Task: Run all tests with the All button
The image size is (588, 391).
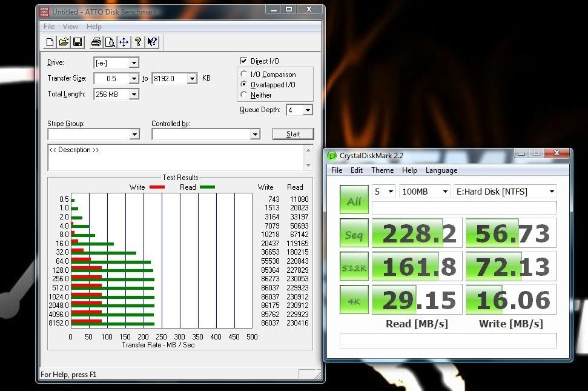Action: pyautogui.click(x=354, y=201)
